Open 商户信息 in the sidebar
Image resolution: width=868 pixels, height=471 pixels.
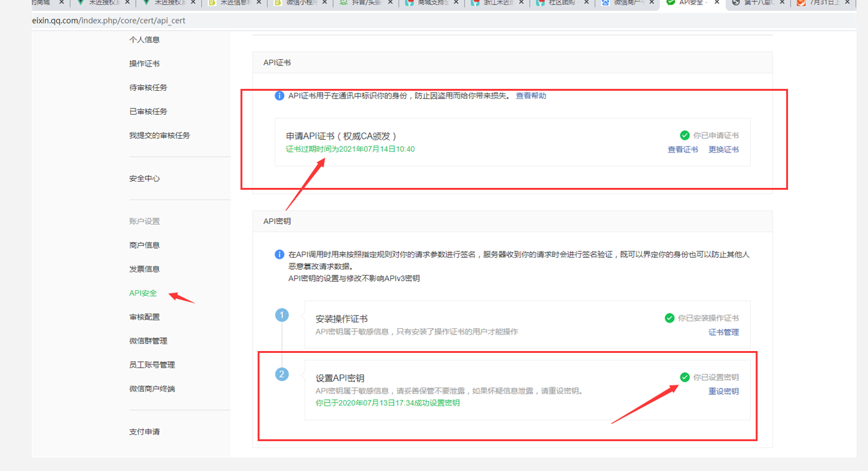pos(144,245)
